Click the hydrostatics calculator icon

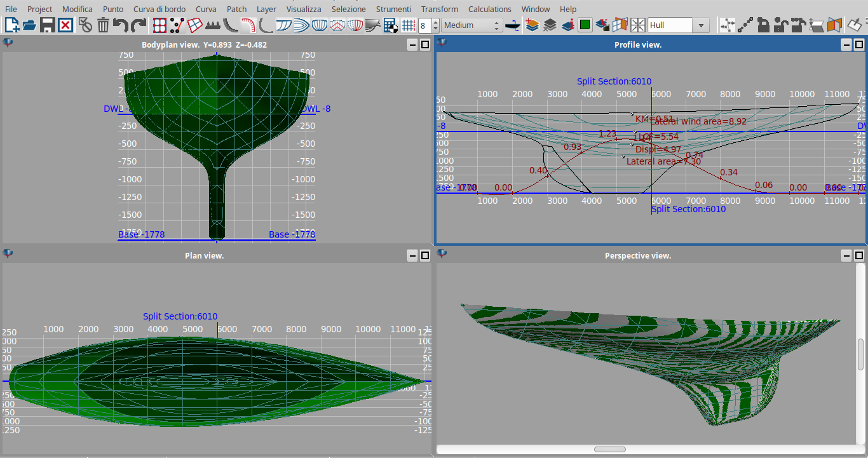click(x=391, y=25)
